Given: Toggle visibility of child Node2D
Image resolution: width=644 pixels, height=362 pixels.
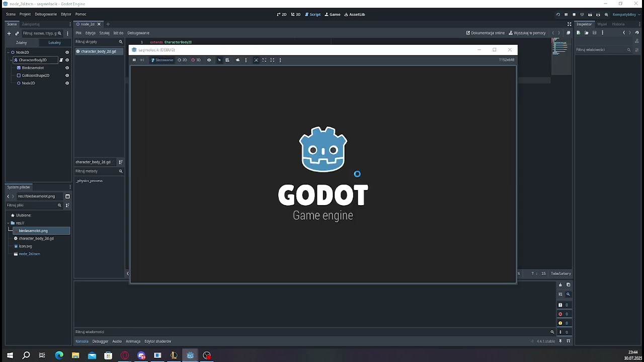Looking at the screenshot, I should (x=67, y=83).
